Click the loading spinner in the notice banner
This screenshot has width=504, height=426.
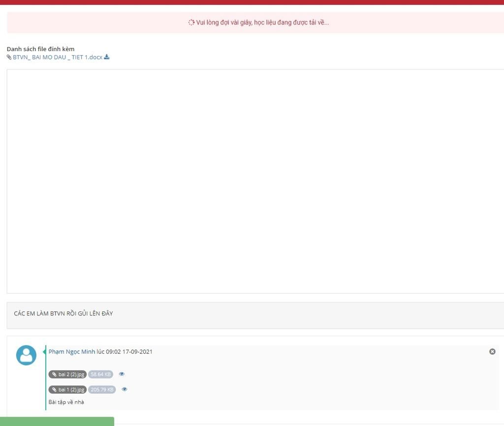(x=191, y=23)
